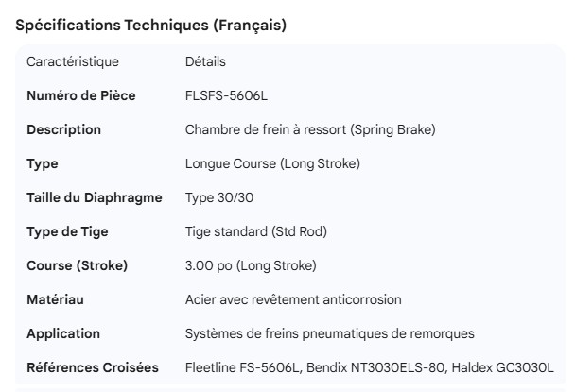Click the "Systèmes de freins pneumatiques" value
575x392 pixels.
(330, 333)
